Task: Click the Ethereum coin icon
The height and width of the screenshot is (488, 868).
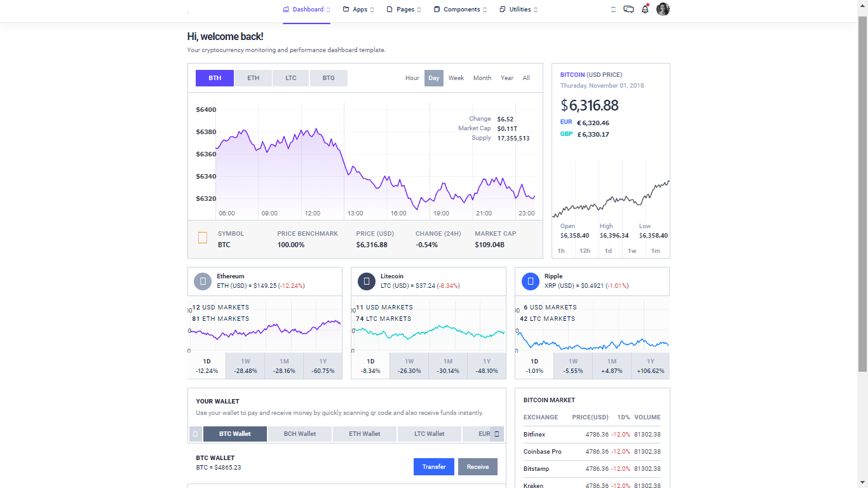Action: pyautogui.click(x=202, y=281)
